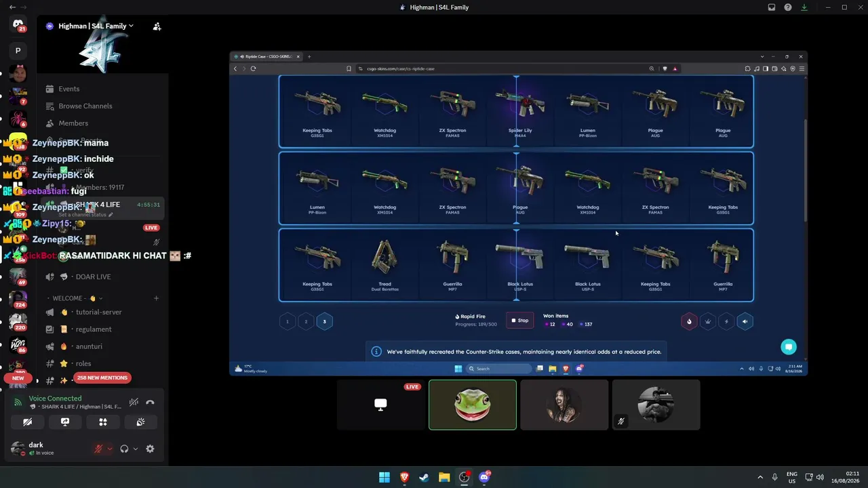Unmute the microphone in the user panel
The height and width of the screenshot is (488, 868).
[x=98, y=449]
